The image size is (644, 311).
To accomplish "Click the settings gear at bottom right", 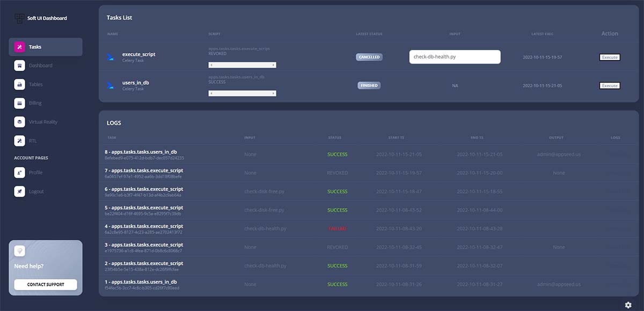I will [629, 305].
